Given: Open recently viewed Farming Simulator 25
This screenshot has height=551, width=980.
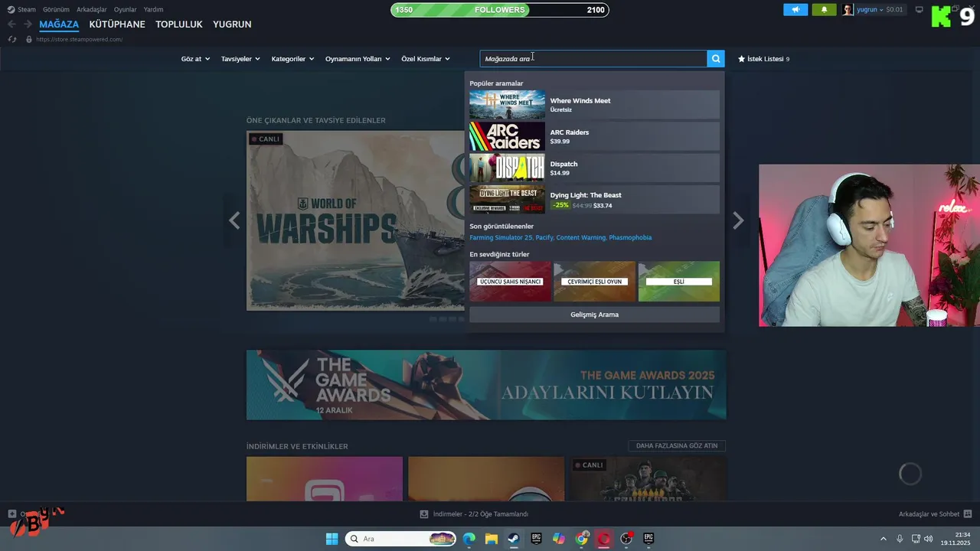Looking at the screenshot, I should 501,238.
